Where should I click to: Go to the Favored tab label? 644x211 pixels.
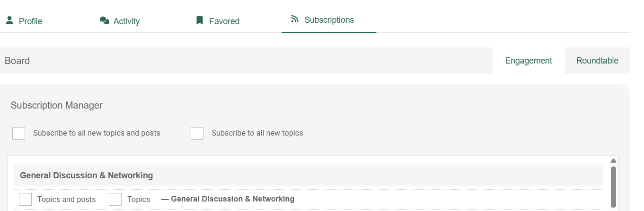(224, 21)
